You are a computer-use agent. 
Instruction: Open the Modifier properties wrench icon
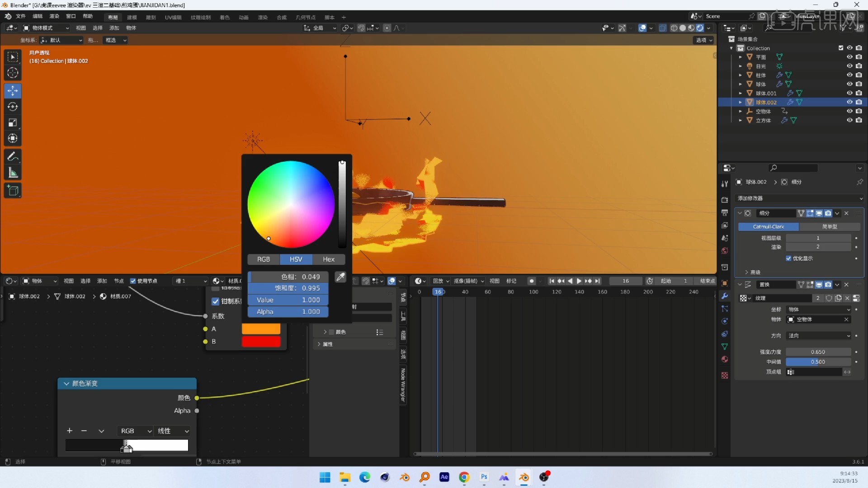tap(725, 296)
